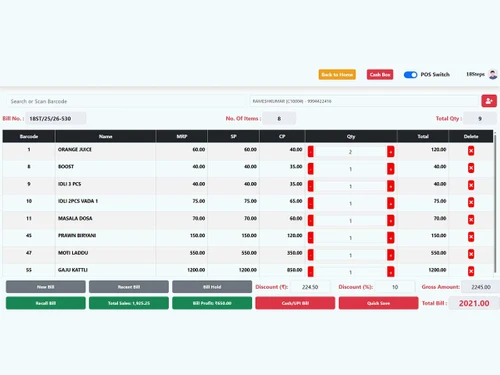
Task: Click the Total Sales button
Action: coord(129,303)
